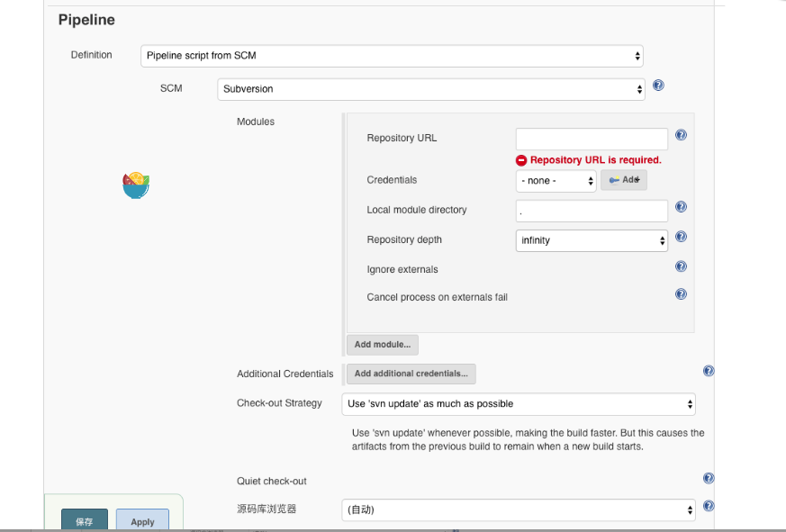Screen dimensions: 786x532
Task: Click the Modules label
Action: (x=256, y=122)
